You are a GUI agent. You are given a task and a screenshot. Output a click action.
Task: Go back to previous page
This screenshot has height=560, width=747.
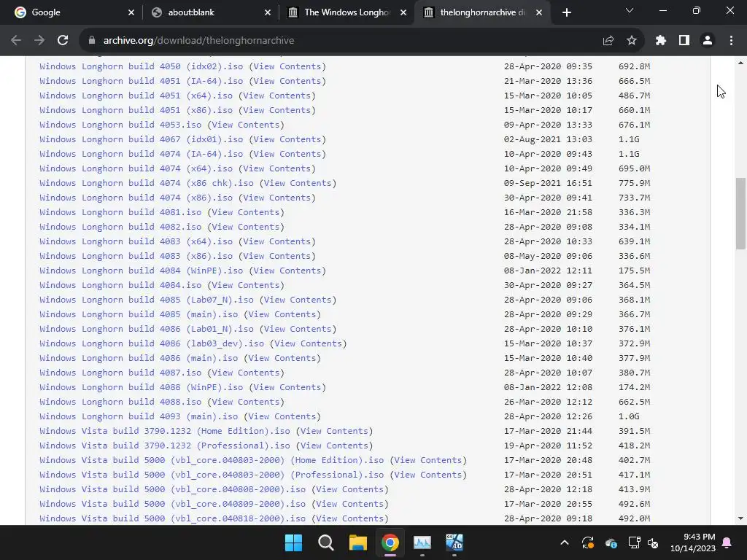(16, 41)
